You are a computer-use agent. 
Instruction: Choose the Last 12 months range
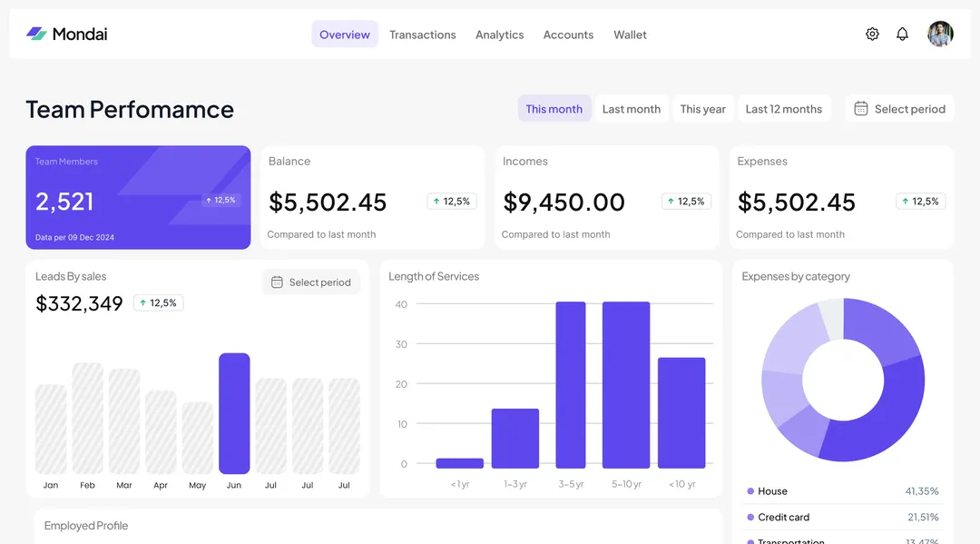783,109
